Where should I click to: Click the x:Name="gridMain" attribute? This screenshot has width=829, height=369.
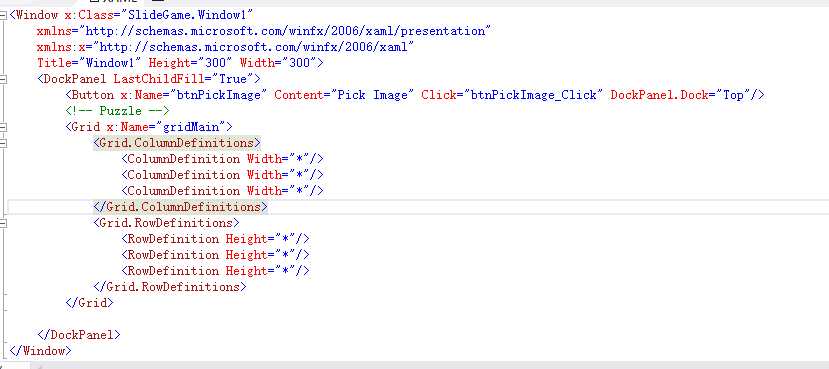pyautogui.click(x=166, y=127)
